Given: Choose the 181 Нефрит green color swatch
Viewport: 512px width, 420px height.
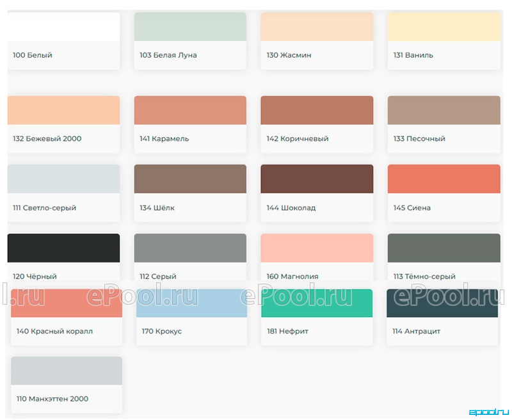Looking at the screenshot, I should click(317, 303).
